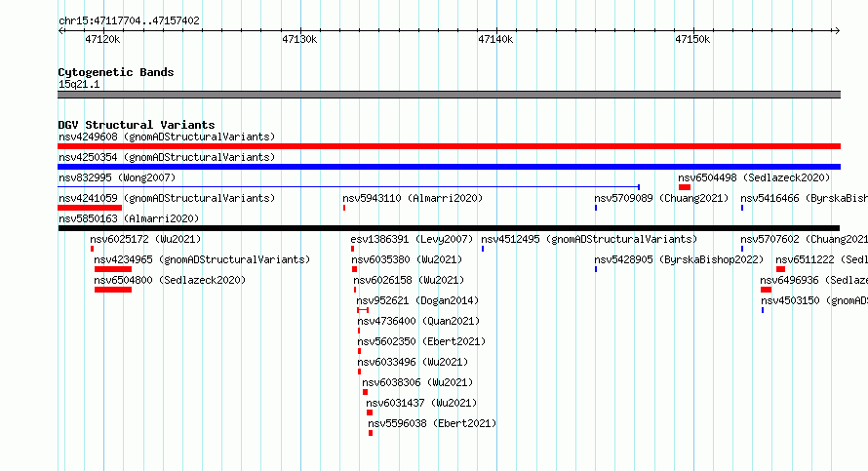
Task: Click the nsv4250354 gnomAD variant label
Action: point(167,157)
